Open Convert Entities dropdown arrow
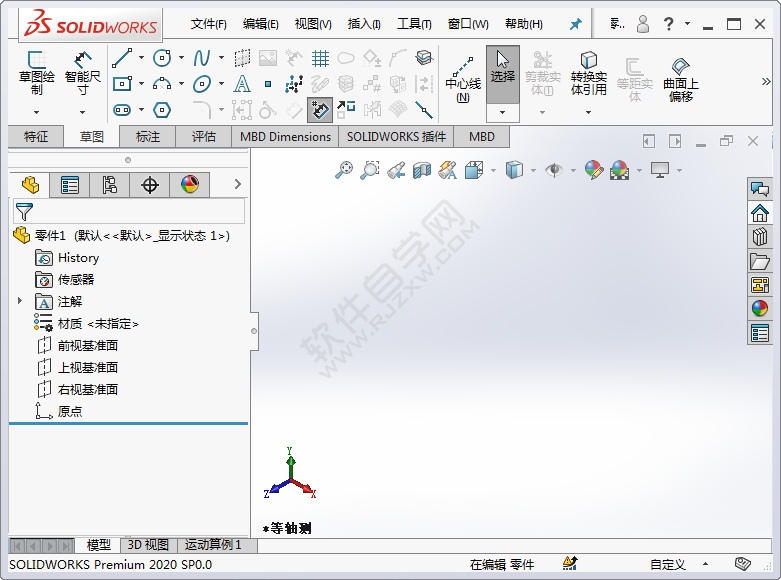 pos(589,113)
